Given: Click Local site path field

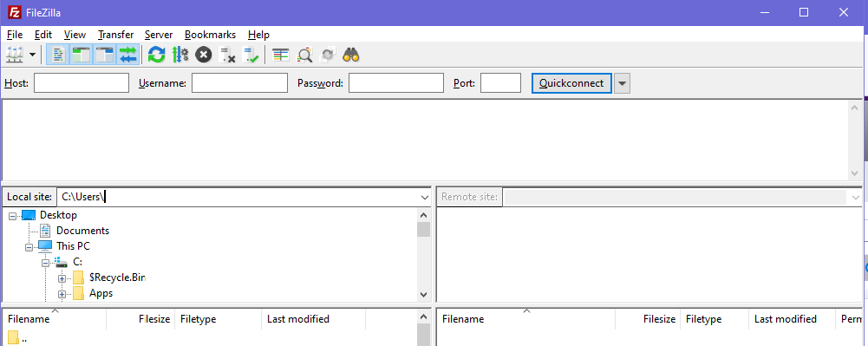Looking at the screenshot, I should coord(238,197).
